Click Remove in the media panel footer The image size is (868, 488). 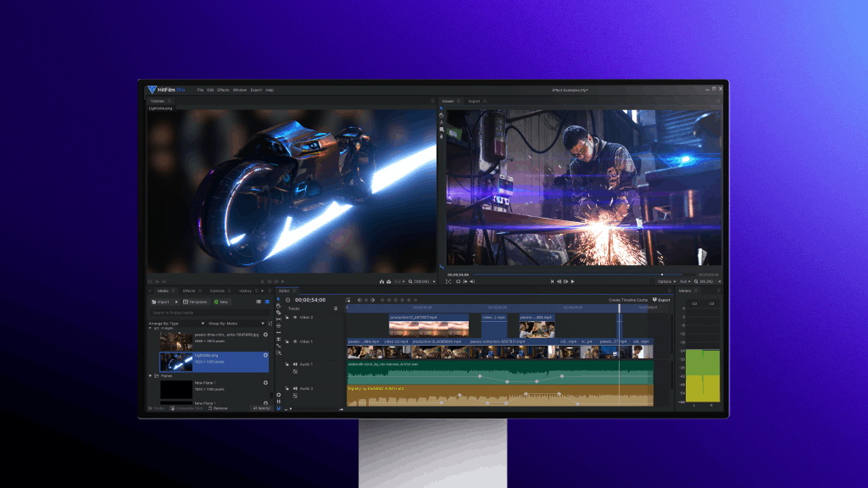(x=218, y=408)
